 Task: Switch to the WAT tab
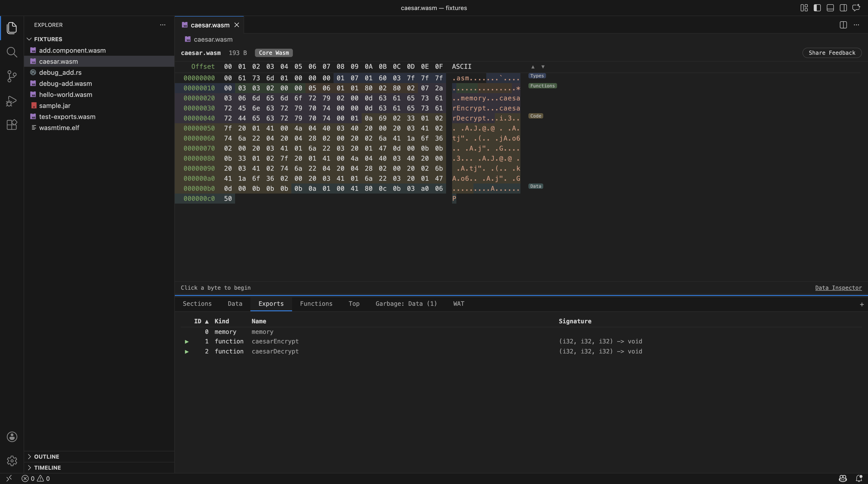tap(459, 304)
